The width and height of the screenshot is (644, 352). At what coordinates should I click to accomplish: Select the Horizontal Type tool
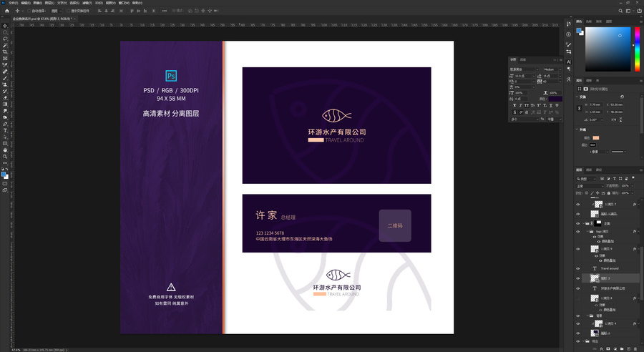point(5,131)
